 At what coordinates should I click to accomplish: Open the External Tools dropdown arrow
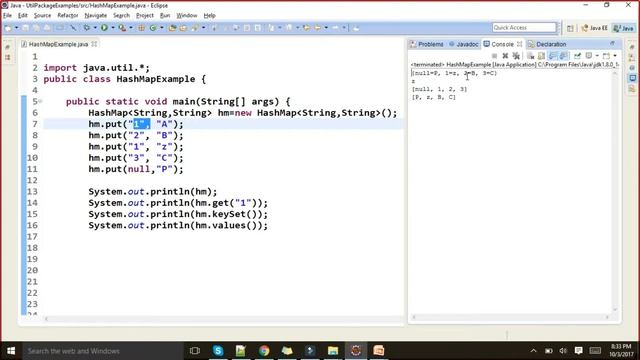131,28
